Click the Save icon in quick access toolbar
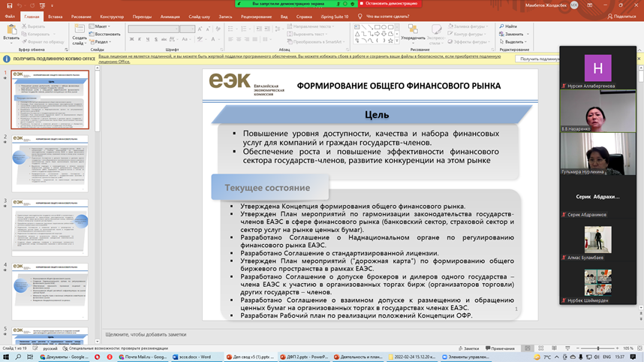This screenshot has height=362, width=644. 10,6
